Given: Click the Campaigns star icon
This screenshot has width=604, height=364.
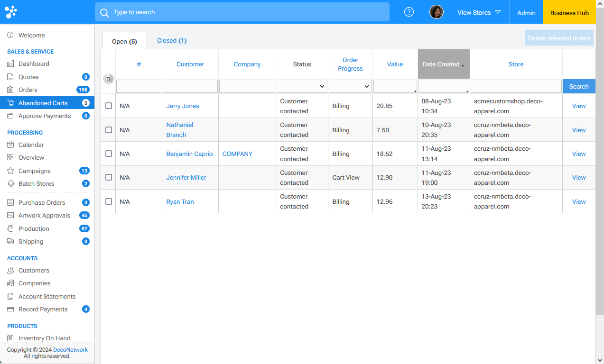Looking at the screenshot, I should coord(10,171).
